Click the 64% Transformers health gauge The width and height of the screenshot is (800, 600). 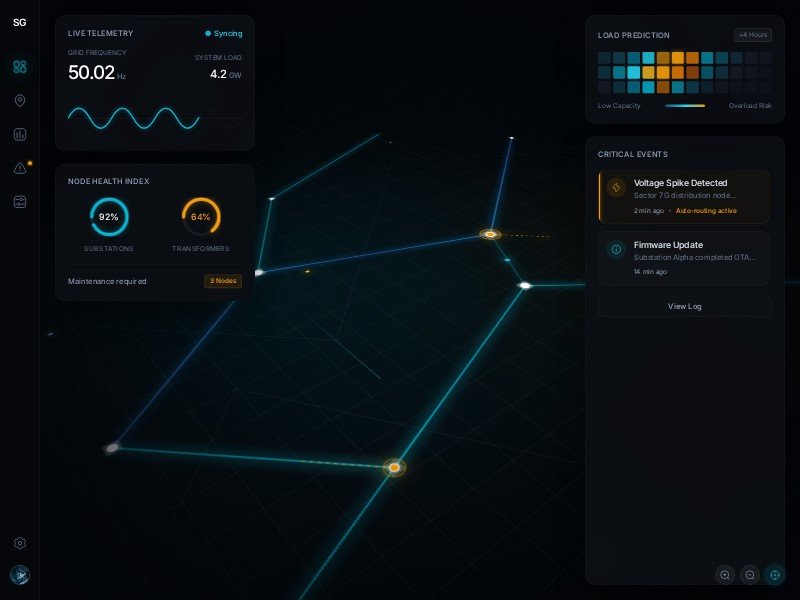click(201, 217)
